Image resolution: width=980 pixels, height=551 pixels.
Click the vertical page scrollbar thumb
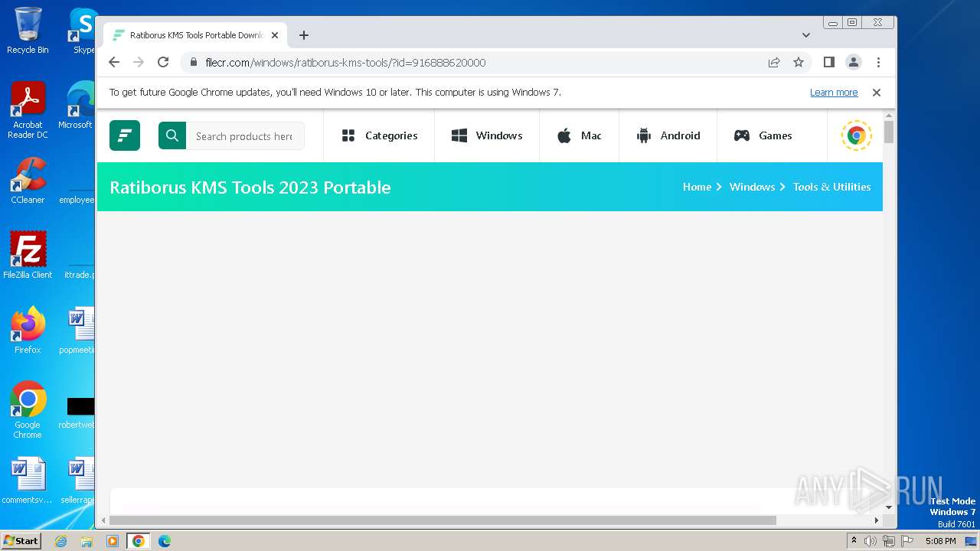[x=889, y=132]
